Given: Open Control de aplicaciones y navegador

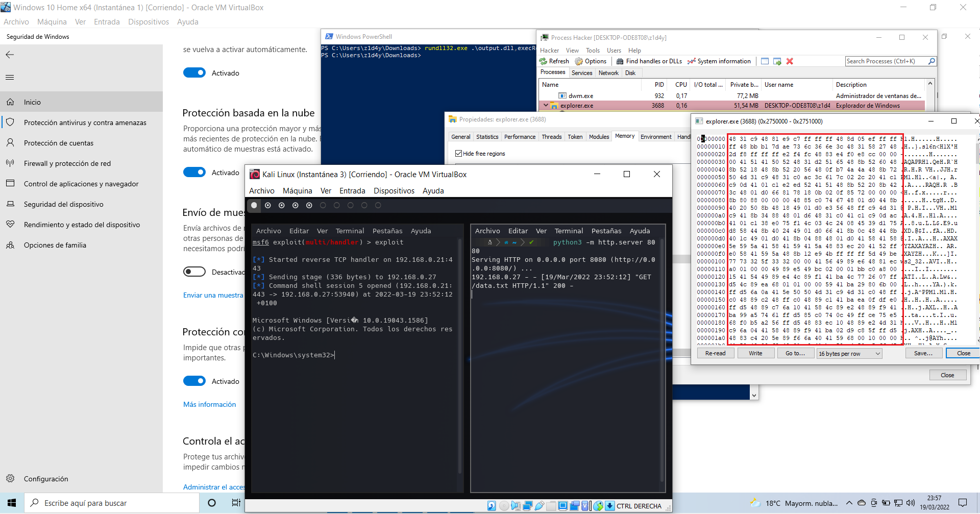Looking at the screenshot, I should [82, 184].
